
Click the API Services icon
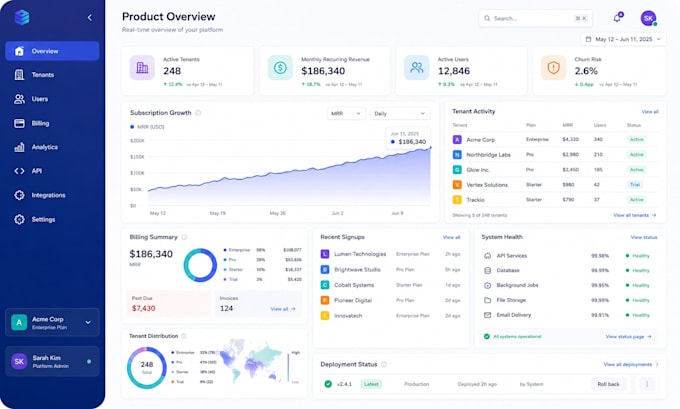click(x=487, y=256)
